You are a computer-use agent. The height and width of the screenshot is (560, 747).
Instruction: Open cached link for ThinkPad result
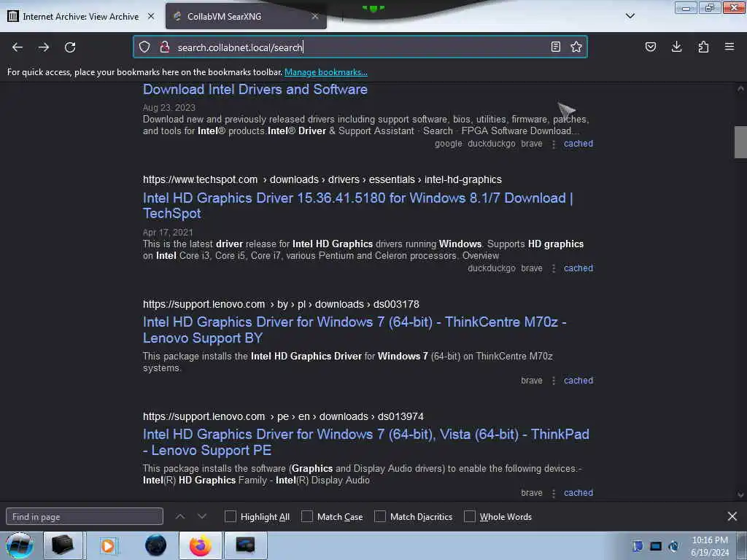pos(578,493)
